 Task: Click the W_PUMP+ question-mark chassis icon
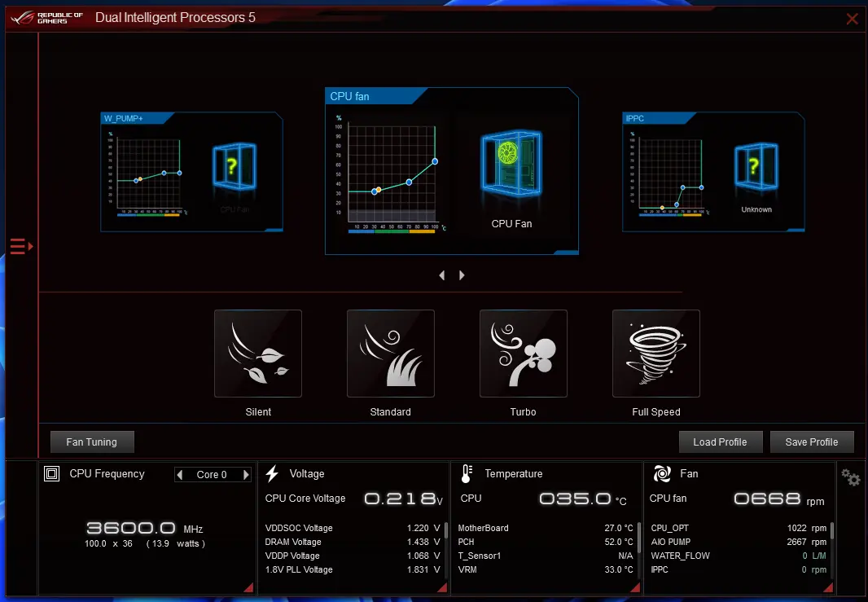pyautogui.click(x=235, y=166)
